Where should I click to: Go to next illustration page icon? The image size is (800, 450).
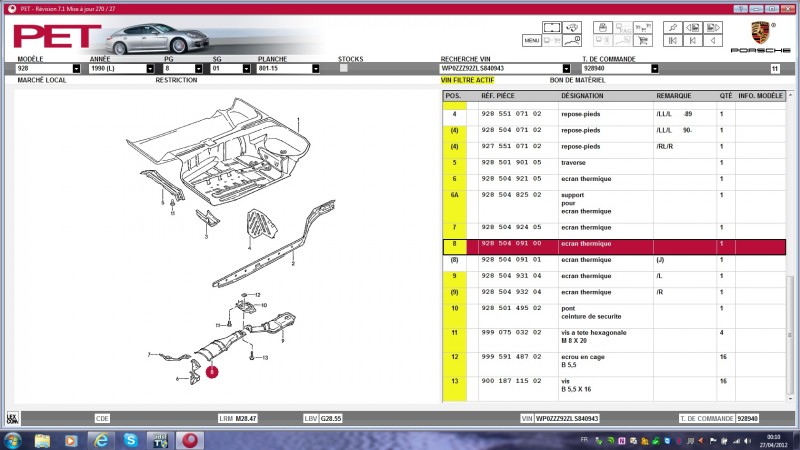coord(713,28)
